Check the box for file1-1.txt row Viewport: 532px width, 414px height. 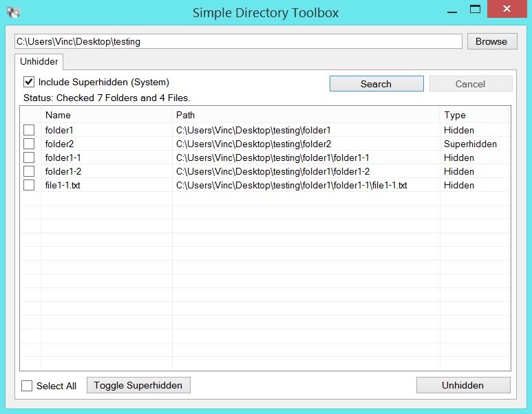[x=29, y=185]
